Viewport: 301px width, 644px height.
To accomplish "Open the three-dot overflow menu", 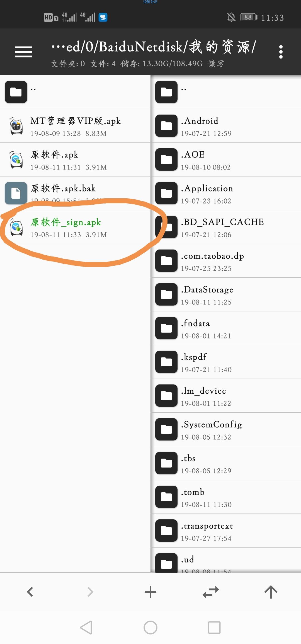I will pyautogui.click(x=281, y=52).
